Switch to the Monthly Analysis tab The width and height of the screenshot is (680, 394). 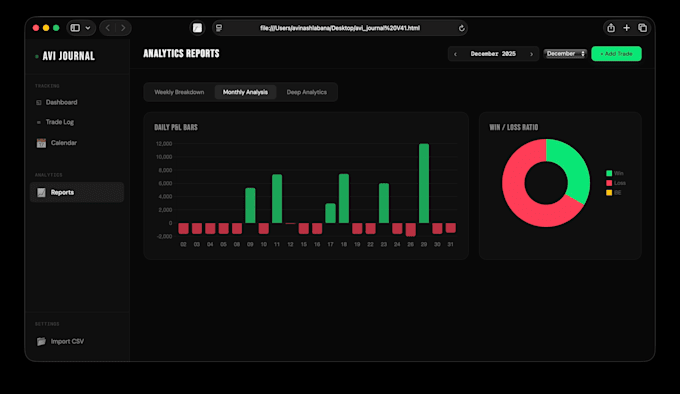(x=245, y=92)
